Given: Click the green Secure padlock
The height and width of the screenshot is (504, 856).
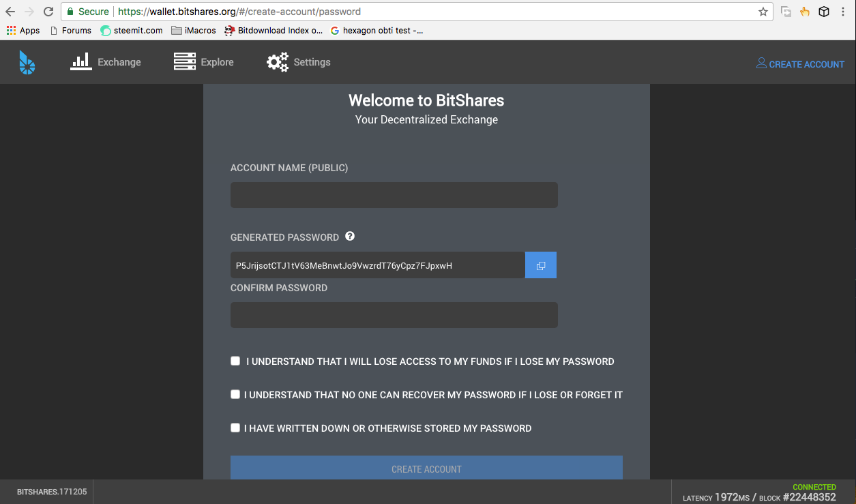Looking at the screenshot, I should pyautogui.click(x=70, y=12).
